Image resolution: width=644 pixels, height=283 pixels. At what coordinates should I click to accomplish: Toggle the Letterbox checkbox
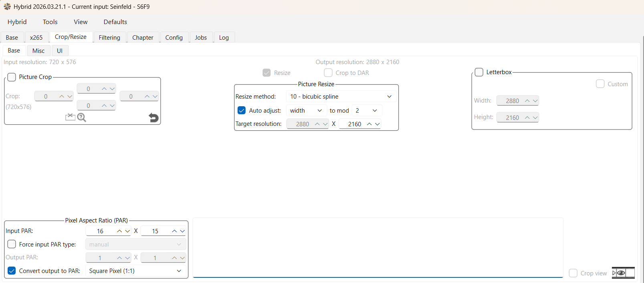479,72
